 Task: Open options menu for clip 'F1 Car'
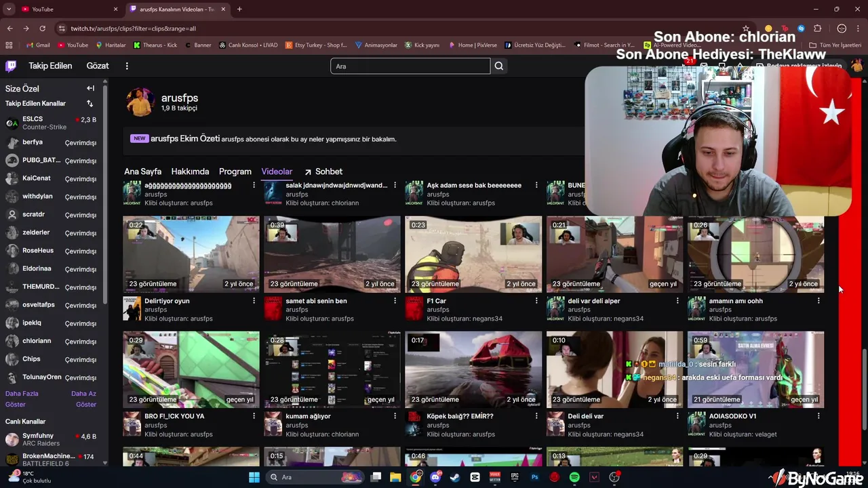(x=536, y=301)
